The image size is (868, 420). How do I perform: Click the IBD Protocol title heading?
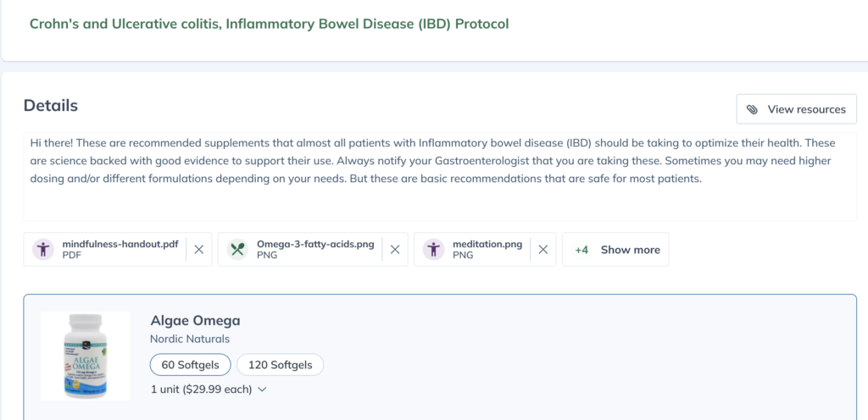[x=269, y=24]
